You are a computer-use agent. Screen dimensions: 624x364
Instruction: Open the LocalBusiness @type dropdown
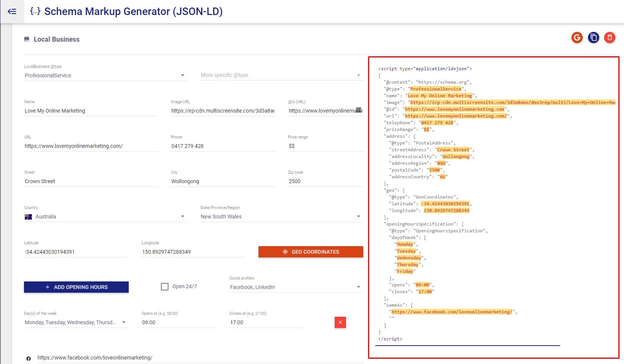(x=183, y=75)
